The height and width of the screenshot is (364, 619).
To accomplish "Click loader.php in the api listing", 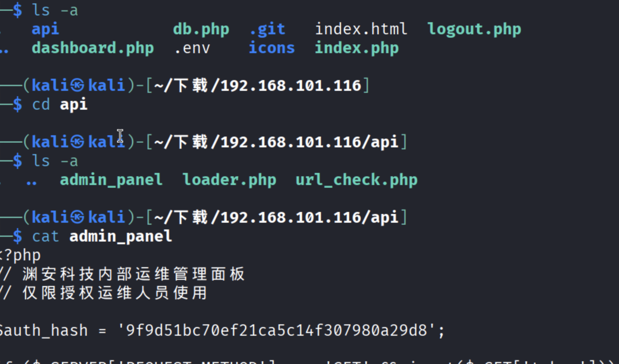I will [229, 180].
